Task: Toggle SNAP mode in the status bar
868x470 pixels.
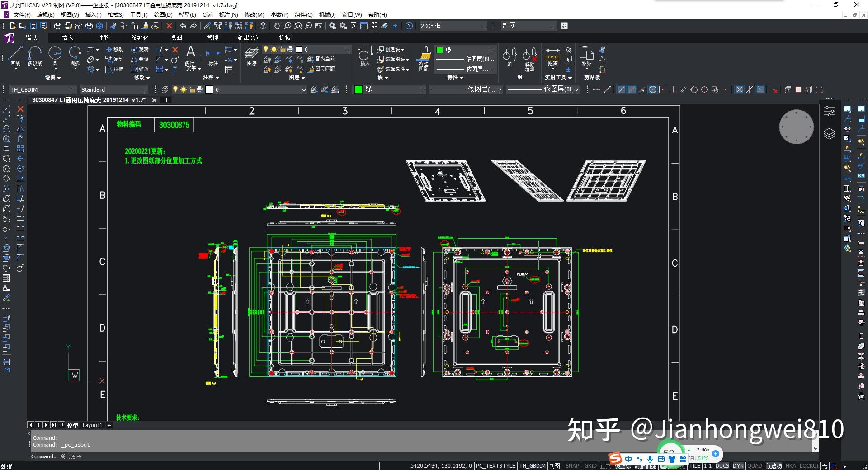Action: click(572, 466)
